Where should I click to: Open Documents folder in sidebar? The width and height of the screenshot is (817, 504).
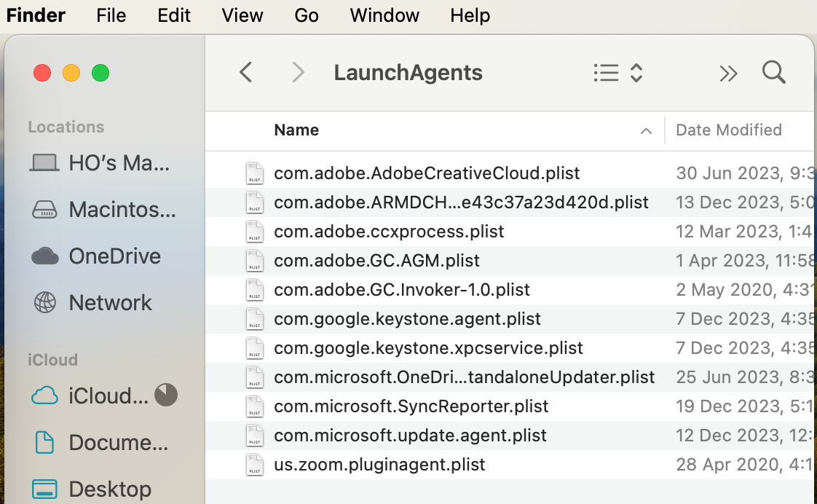[x=44, y=442]
